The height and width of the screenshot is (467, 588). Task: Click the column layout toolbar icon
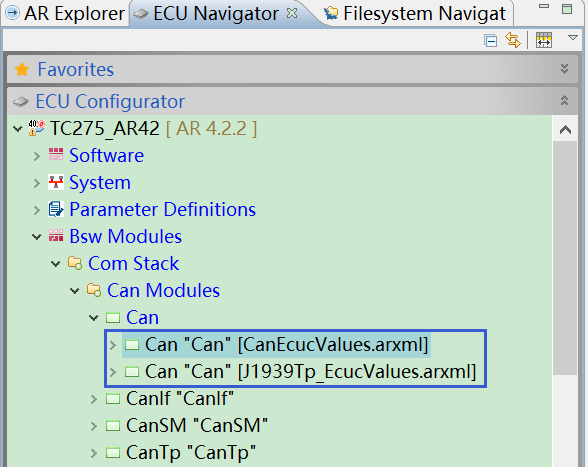click(544, 40)
